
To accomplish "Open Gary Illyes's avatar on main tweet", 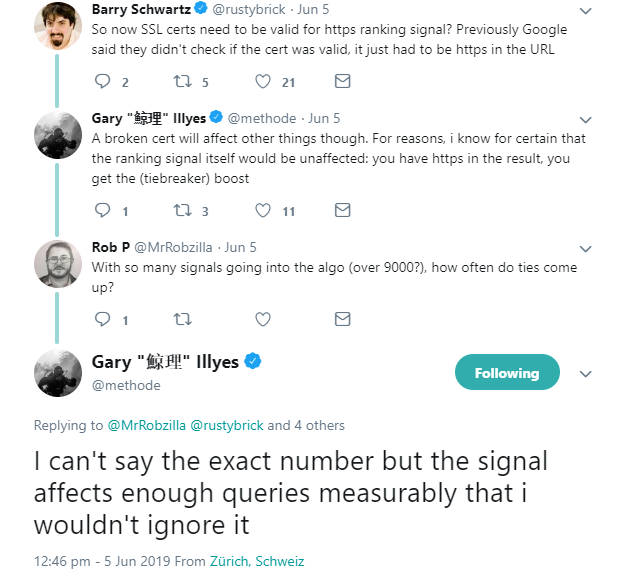I will click(x=58, y=372).
